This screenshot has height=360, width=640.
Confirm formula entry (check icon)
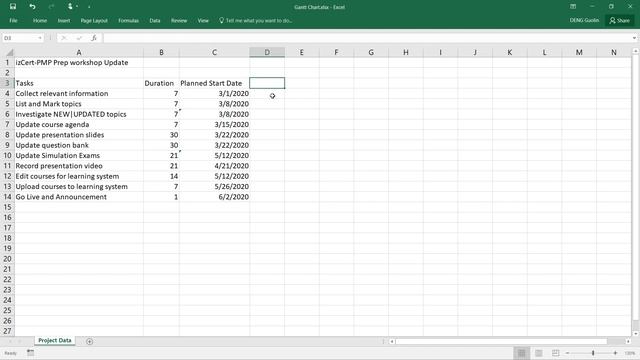pyautogui.click(x=79, y=38)
